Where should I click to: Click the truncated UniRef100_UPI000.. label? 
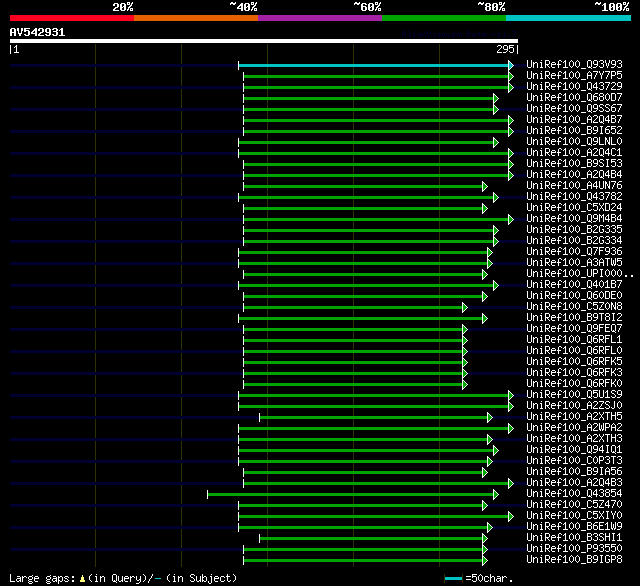[x=580, y=274]
